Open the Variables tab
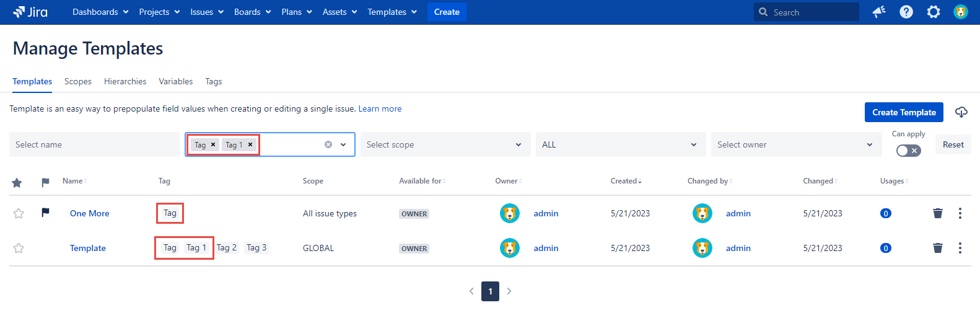Viewport: 980px width, 318px height. 175,81
